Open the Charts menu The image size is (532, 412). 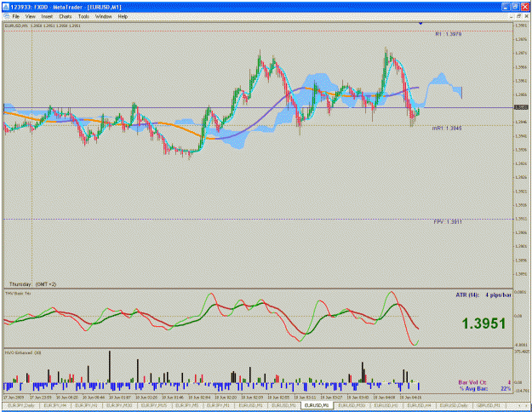66,16
